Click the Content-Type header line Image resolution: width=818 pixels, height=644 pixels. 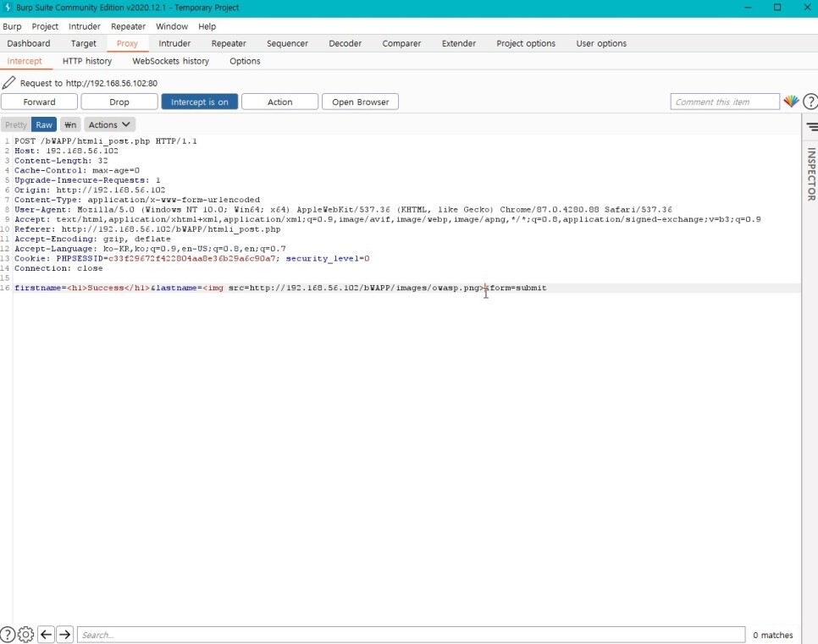click(136, 200)
